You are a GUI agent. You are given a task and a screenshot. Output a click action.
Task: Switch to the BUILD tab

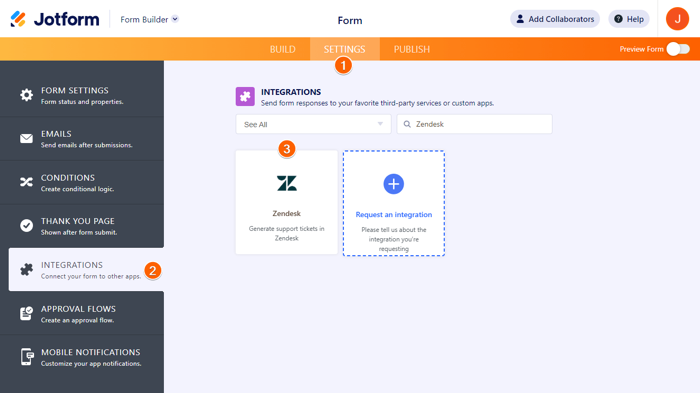pyautogui.click(x=283, y=49)
